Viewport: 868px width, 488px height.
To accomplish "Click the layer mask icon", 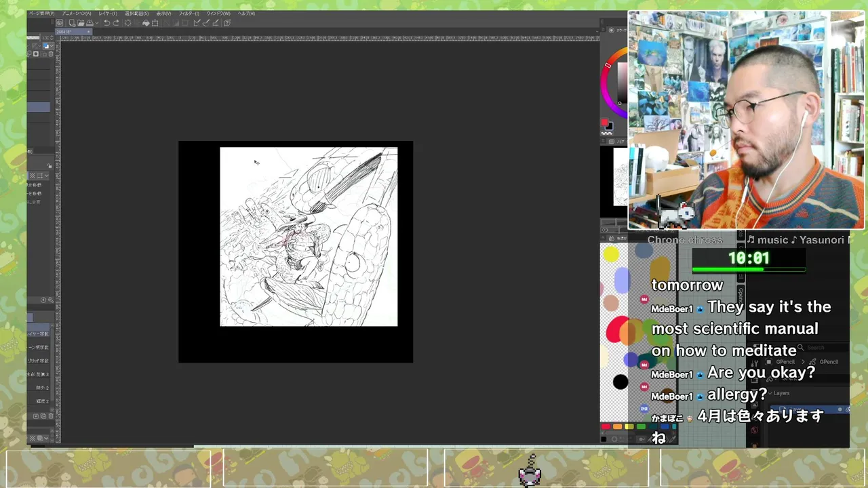I will [x=36, y=54].
